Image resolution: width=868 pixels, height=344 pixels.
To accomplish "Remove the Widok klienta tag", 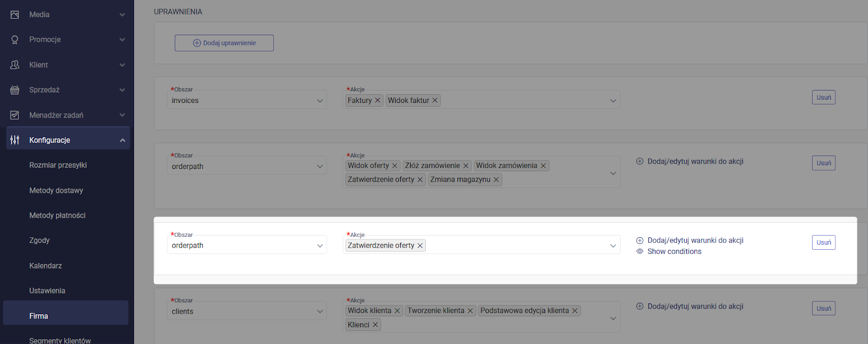I will click(x=397, y=311).
